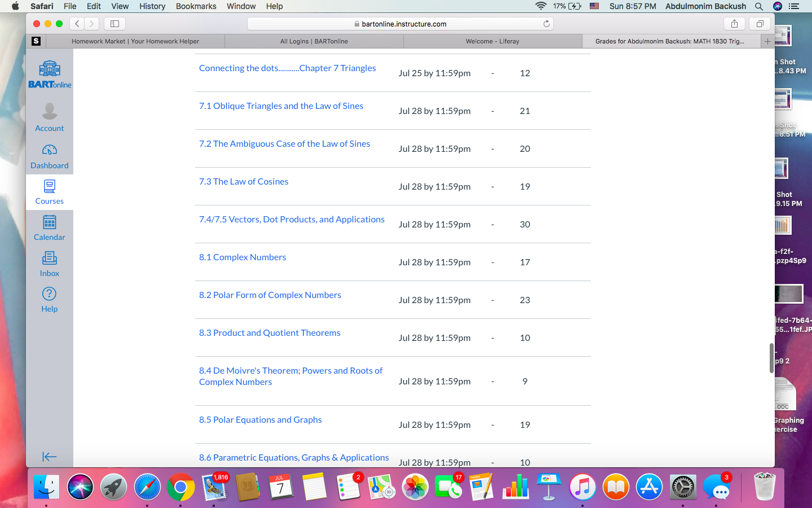The height and width of the screenshot is (508, 812).
Task: Open iTunes music app in Dock
Action: 582,487
